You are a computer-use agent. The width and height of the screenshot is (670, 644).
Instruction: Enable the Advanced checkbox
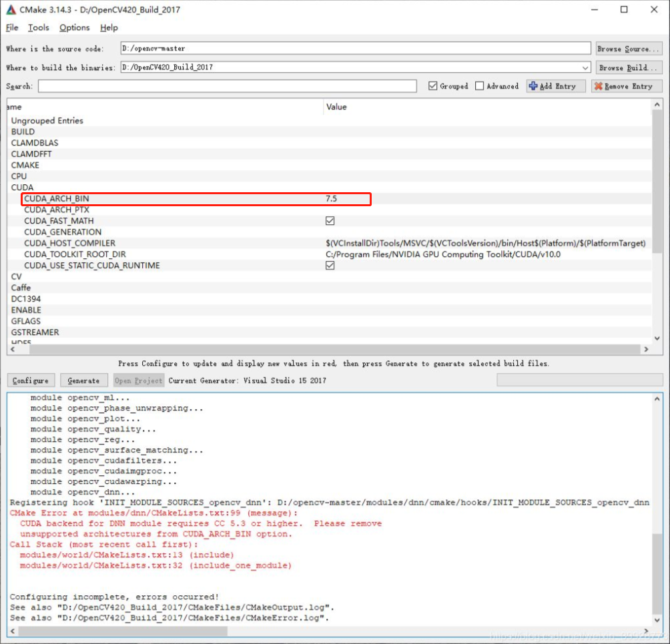tap(478, 85)
